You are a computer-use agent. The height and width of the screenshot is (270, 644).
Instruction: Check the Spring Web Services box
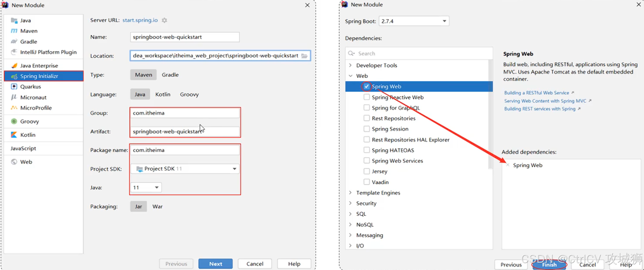click(x=367, y=161)
